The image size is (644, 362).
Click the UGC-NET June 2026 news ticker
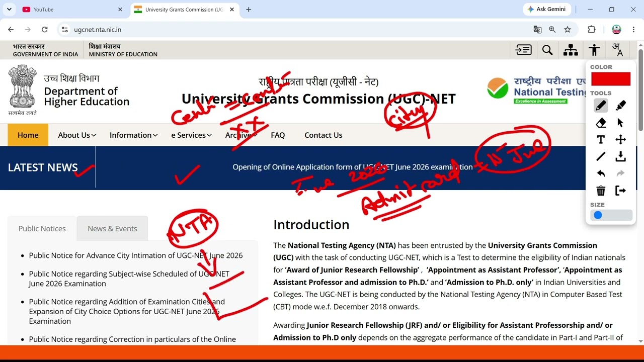tap(353, 167)
